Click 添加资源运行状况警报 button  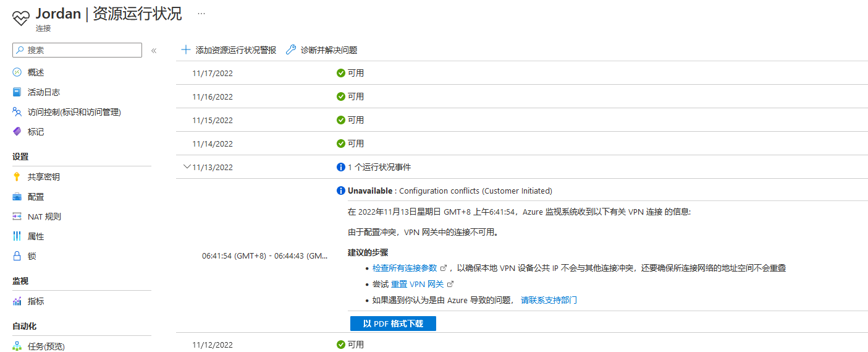(x=229, y=50)
